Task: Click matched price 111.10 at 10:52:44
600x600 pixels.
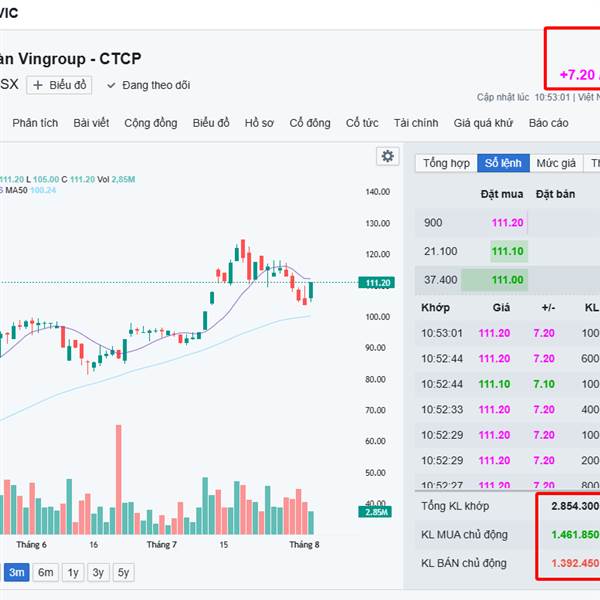Action: (494, 384)
